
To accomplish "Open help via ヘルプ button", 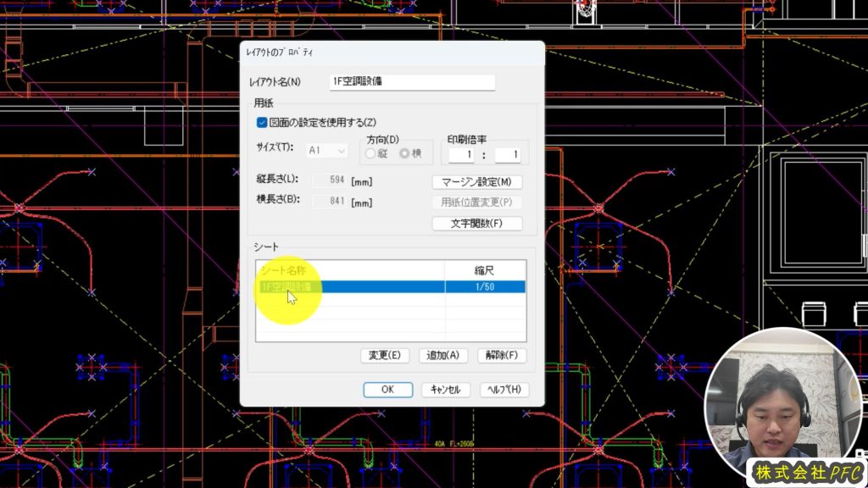I will (x=504, y=390).
